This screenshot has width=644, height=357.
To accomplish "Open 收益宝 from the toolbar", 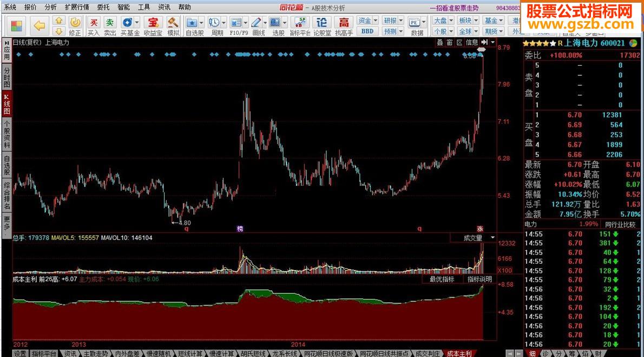I will (x=153, y=26).
